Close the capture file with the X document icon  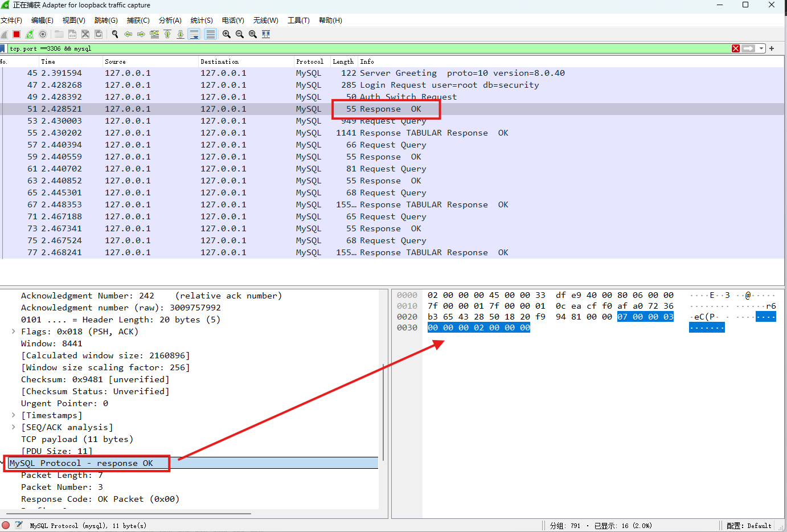click(x=85, y=34)
